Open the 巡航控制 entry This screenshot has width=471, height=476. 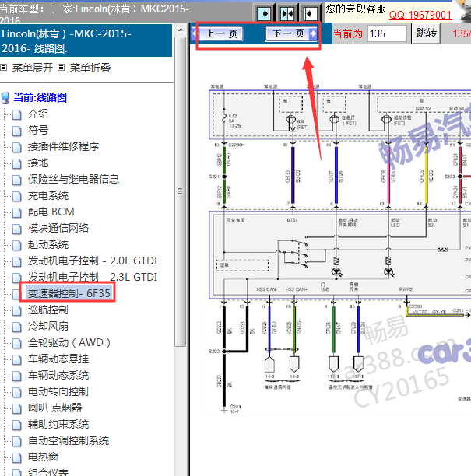click(48, 310)
